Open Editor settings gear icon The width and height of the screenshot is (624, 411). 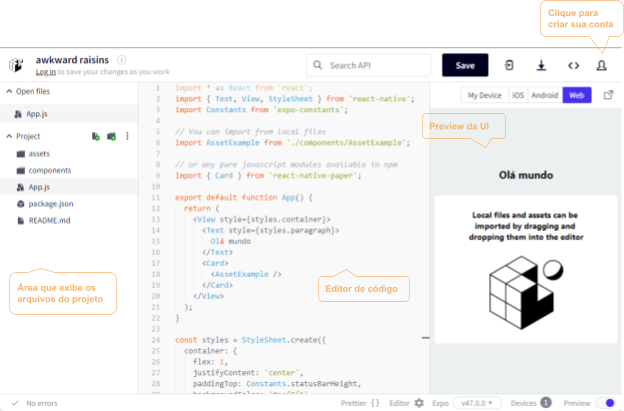pyautogui.click(x=417, y=403)
